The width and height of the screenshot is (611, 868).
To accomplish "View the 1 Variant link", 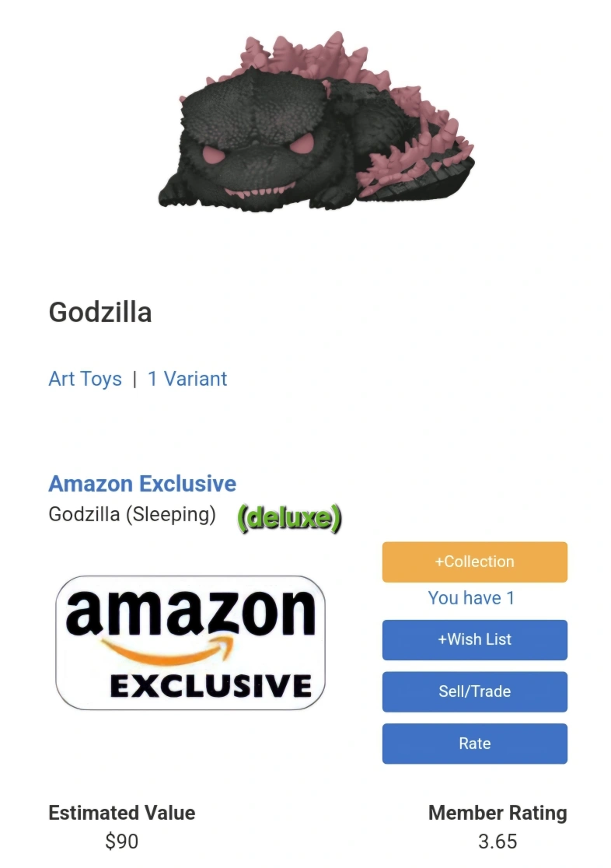I will 187,380.
